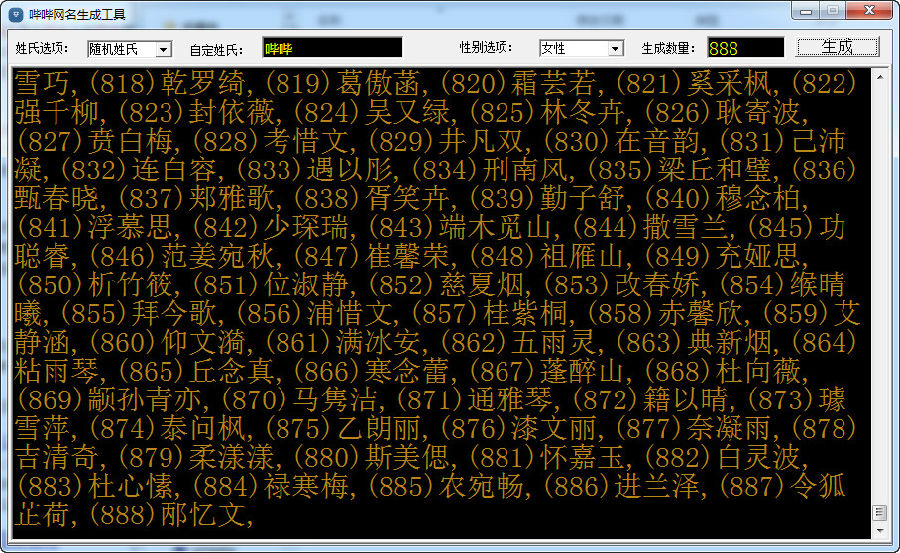Click the scrollbar down arrow
This screenshot has width=900, height=553.
tap(879, 531)
